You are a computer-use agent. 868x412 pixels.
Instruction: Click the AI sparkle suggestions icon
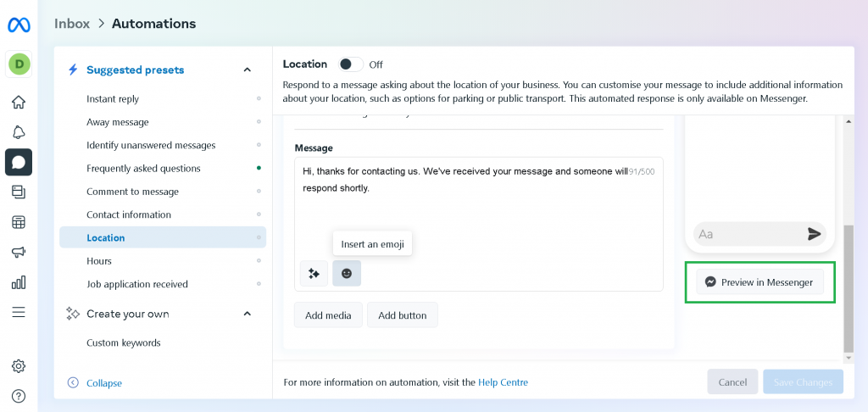314,273
